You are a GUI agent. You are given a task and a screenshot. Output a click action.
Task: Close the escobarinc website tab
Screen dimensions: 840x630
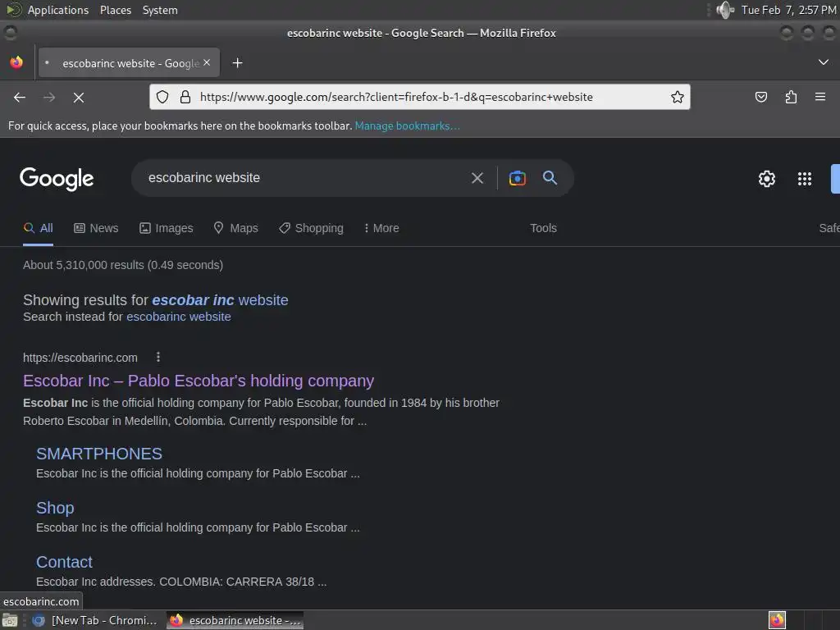[x=207, y=62]
